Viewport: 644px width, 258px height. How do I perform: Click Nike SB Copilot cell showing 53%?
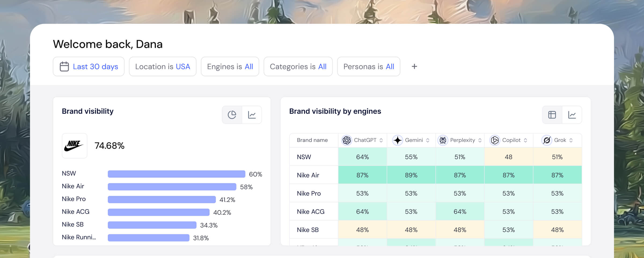pos(508,230)
